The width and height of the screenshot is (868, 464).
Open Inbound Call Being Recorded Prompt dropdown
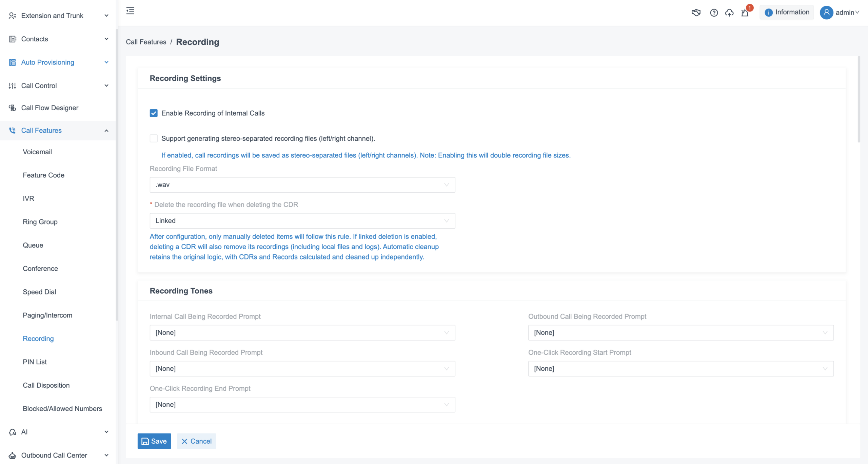(302, 369)
